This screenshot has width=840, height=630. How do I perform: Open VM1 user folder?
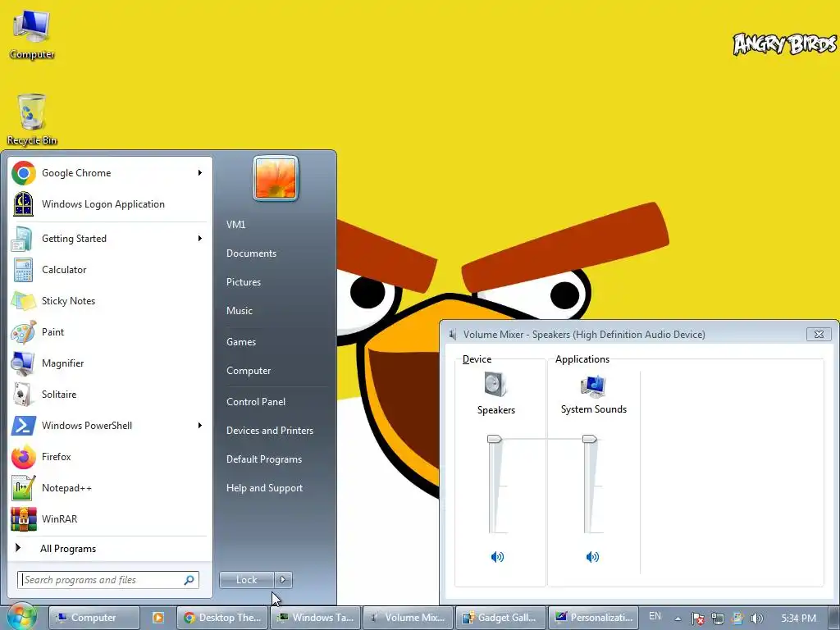pos(235,225)
